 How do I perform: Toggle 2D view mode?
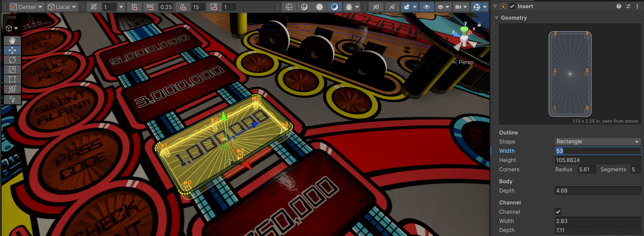coord(376,7)
